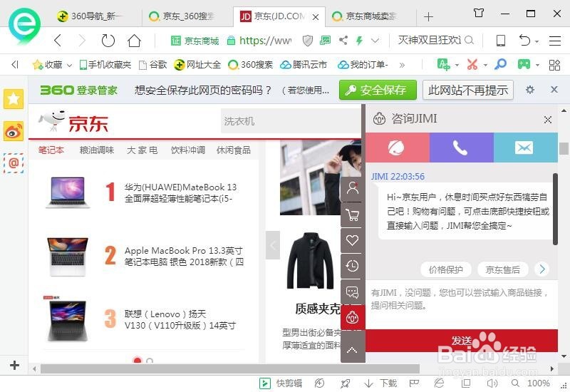Screen dimensions: 570x392
Task: Open dropdown next to the scissors icon
Action: (485, 65)
